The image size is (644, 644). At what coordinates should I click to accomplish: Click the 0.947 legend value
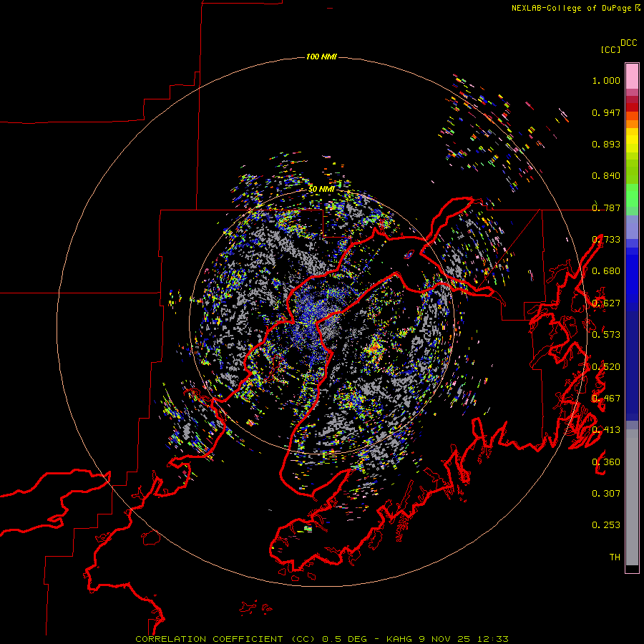click(x=606, y=112)
